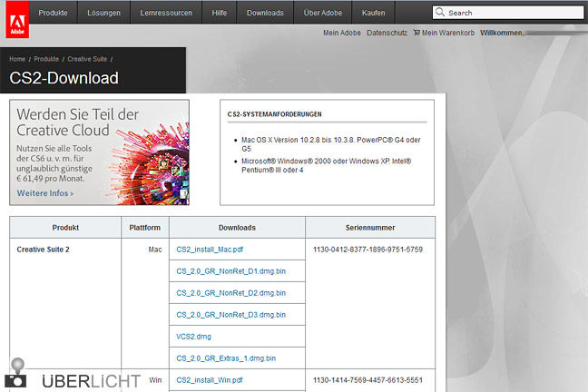This screenshot has height=392, width=588.
Task: Click the Adobe logo icon
Action: click(x=17, y=19)
